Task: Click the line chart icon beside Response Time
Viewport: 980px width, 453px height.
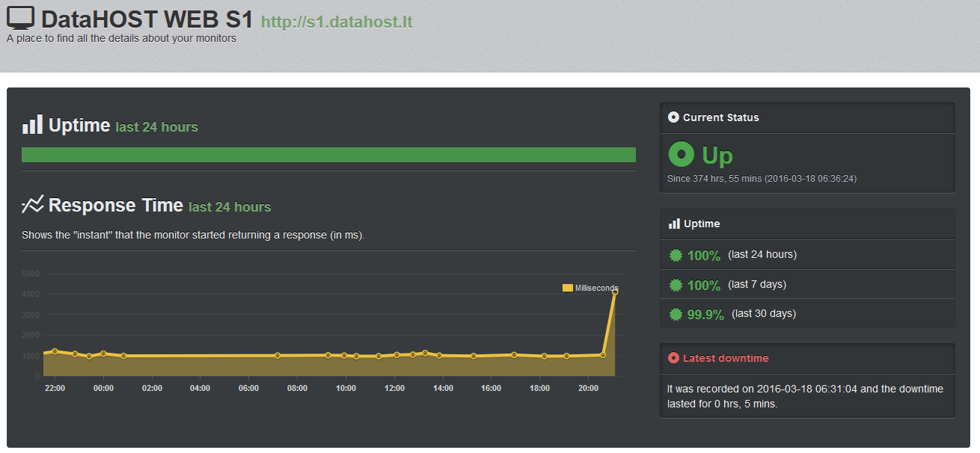Action: 32,205
